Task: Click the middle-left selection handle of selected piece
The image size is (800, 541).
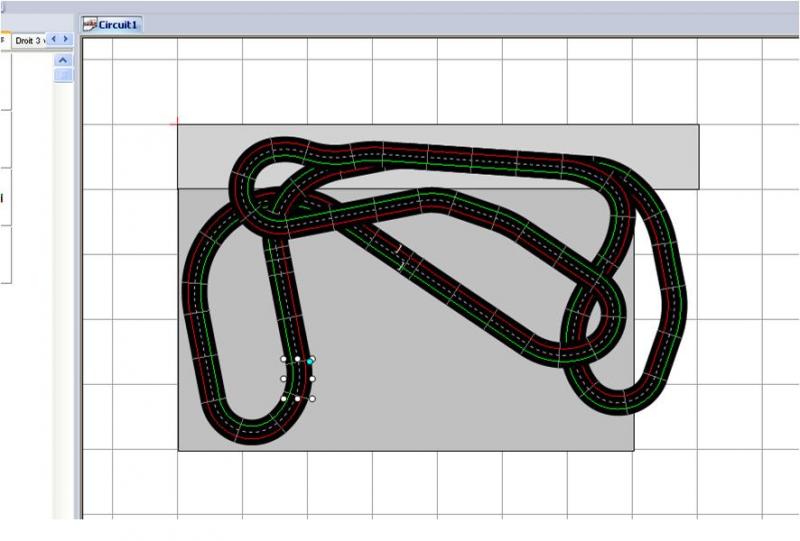Action: (x=284, y=378)
